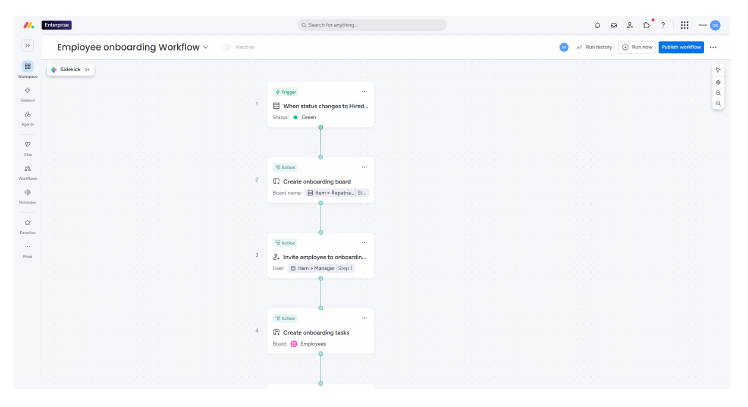The image size is (748, 407).
Task: Open Favorites in the sidebar
Action: pyautogui.click(x=28, y=226)
